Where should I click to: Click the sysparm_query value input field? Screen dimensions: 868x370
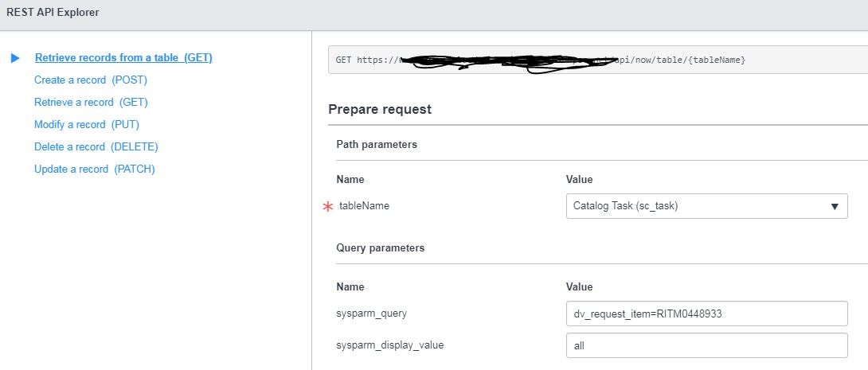coord(706,314)
